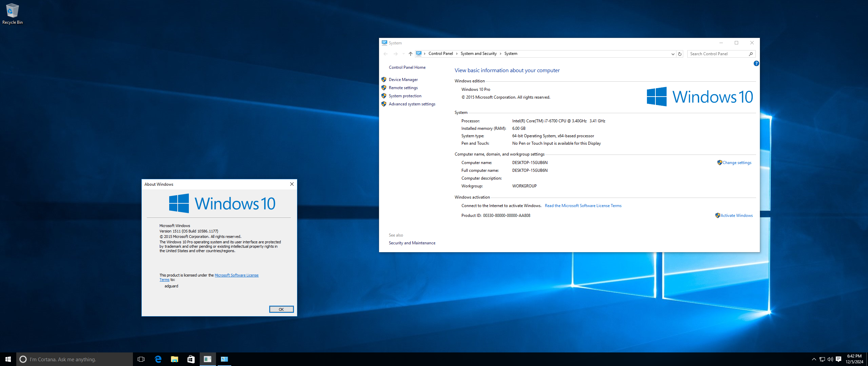Open the clock showing 6:42 PM
This screenshot has height=366, width=868.
point(854,359)
